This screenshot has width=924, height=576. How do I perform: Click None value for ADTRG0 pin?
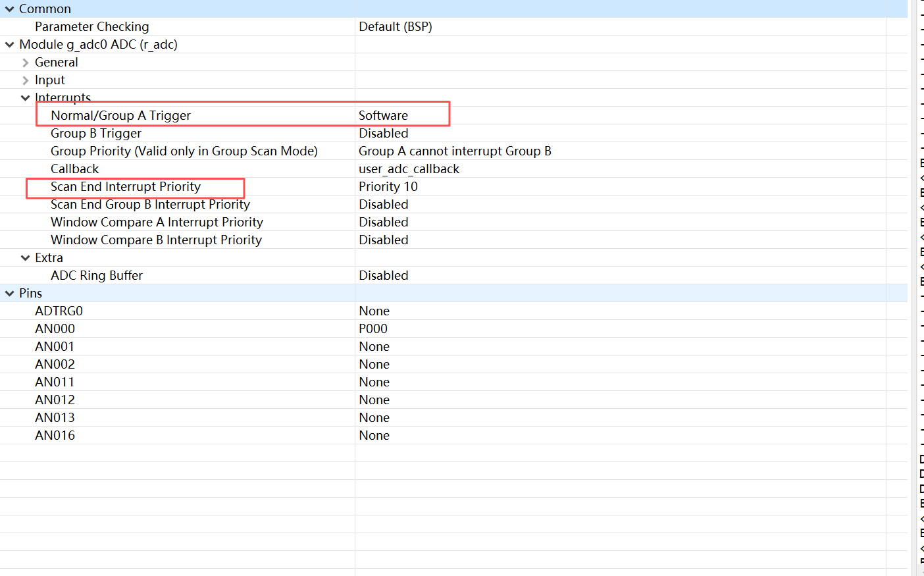point(374,311)
